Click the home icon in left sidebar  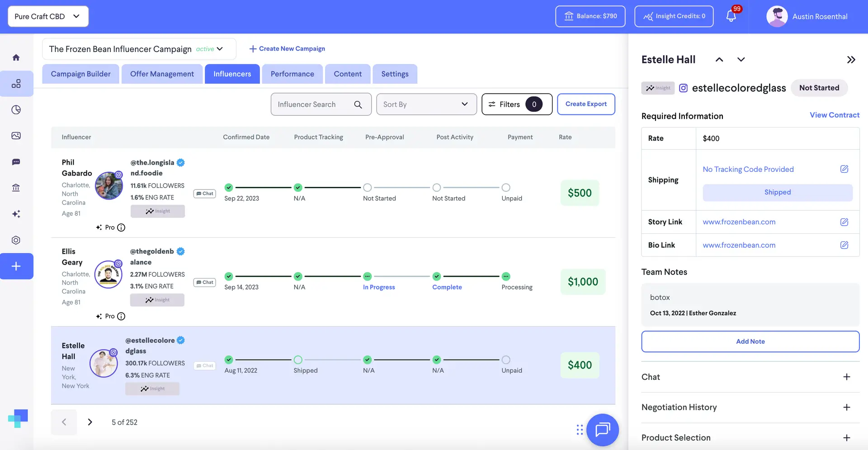pos(16,57)
